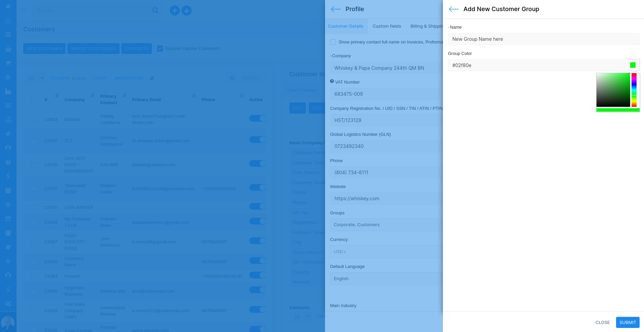Image resolution: width=644 pixels, height=332 pixels.
Task: Click the CLOSE button
Action: pyautogui.click(x=602, y=323)
